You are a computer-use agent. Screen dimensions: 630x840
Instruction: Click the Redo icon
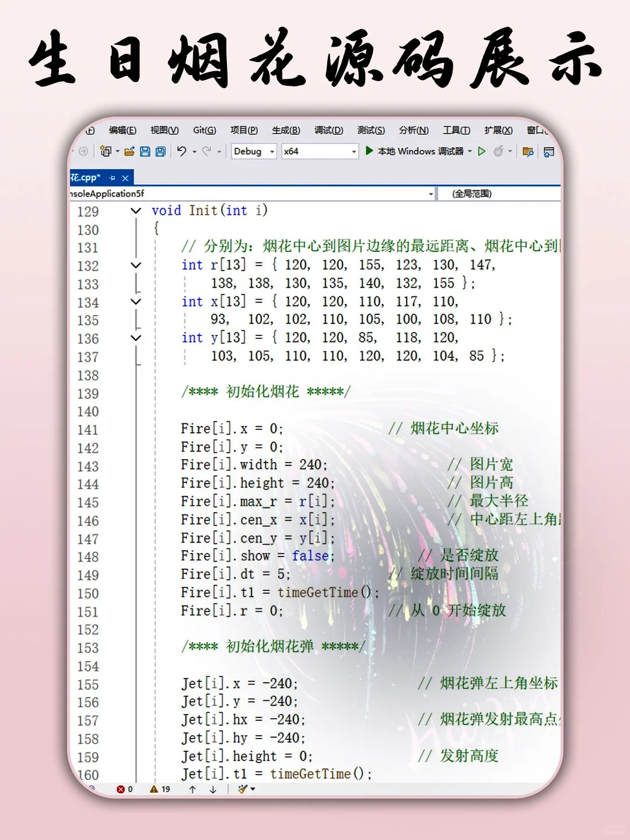coord(206,151)
